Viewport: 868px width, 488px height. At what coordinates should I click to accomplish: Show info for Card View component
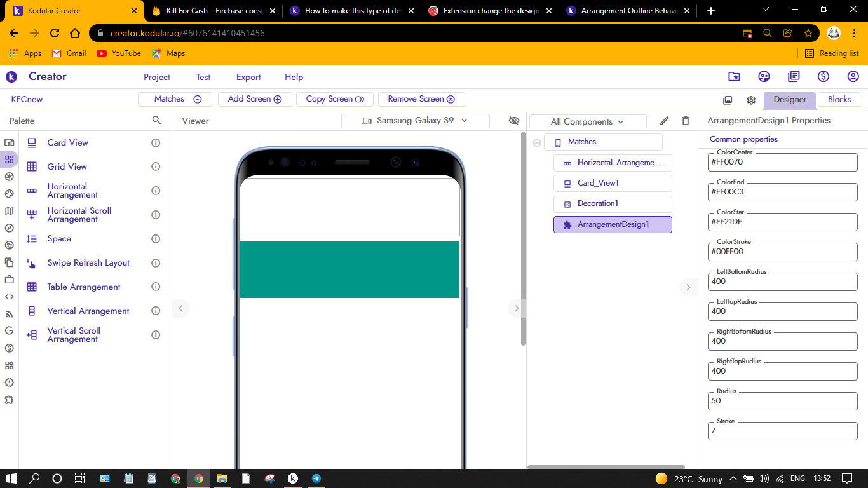156,143
